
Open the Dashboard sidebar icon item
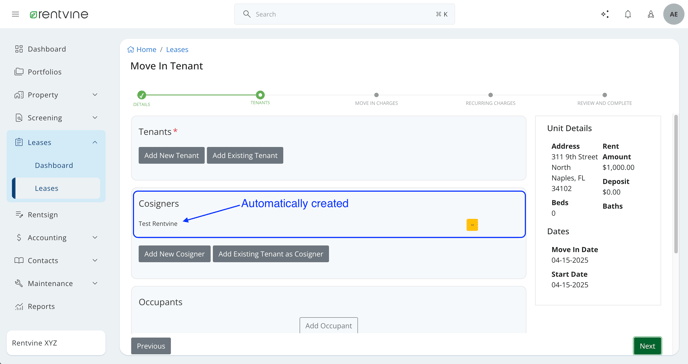(x=18, y=49)
